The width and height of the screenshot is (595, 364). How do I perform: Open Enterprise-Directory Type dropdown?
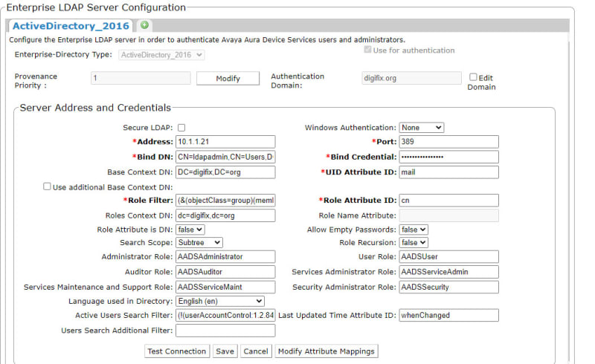click(x=161, y=55)
